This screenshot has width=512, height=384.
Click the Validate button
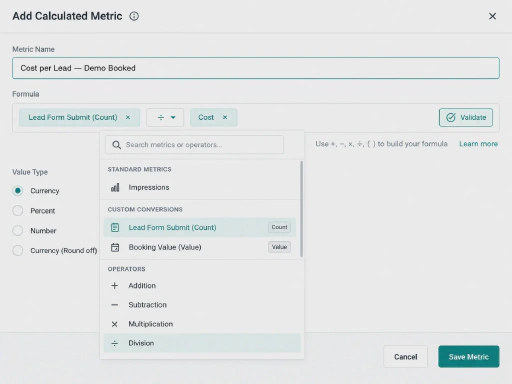tap(466, 117)
